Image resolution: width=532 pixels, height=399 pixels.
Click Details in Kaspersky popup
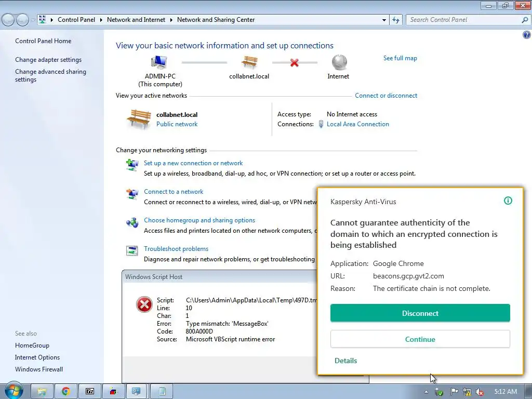click(345, 361)
